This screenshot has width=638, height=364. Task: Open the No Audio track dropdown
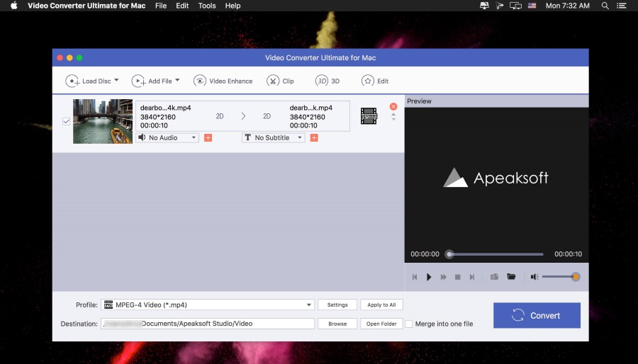167,137
